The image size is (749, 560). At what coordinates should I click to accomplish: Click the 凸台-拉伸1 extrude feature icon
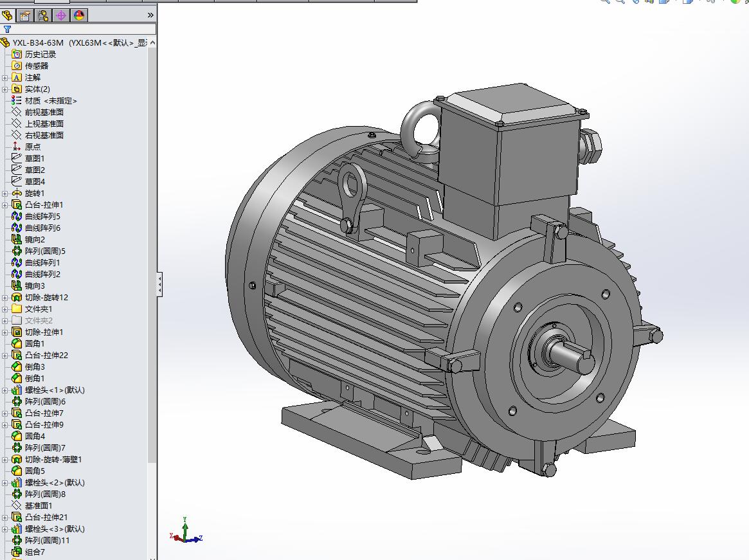tap(17, 204)
